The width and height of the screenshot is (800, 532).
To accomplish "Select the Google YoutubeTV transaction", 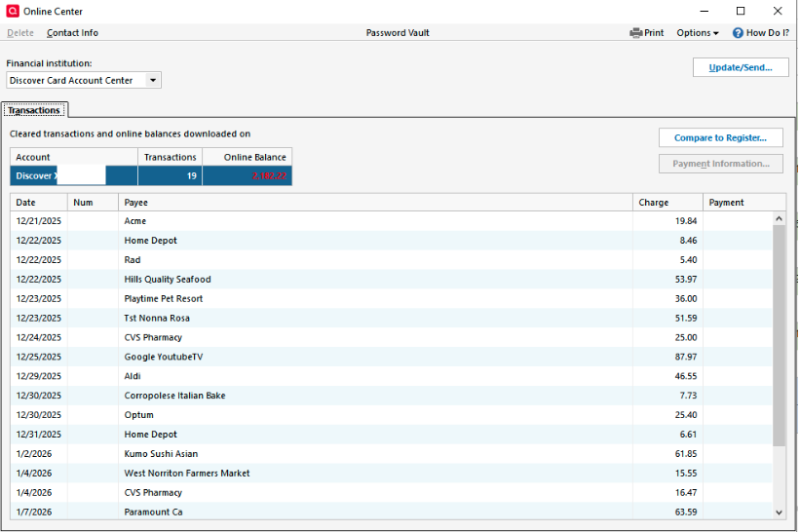I will (391, 357).
